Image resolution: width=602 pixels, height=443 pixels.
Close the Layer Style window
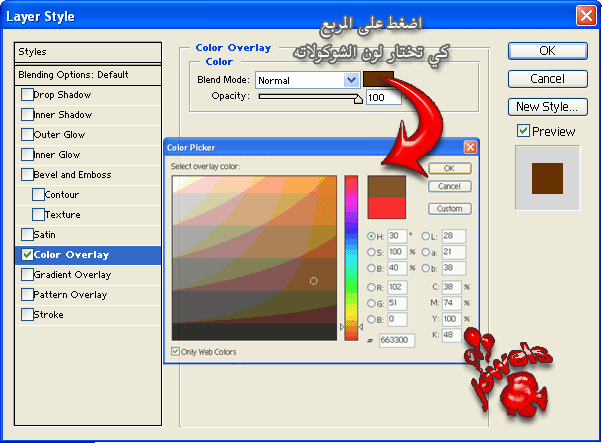(586, 16)
